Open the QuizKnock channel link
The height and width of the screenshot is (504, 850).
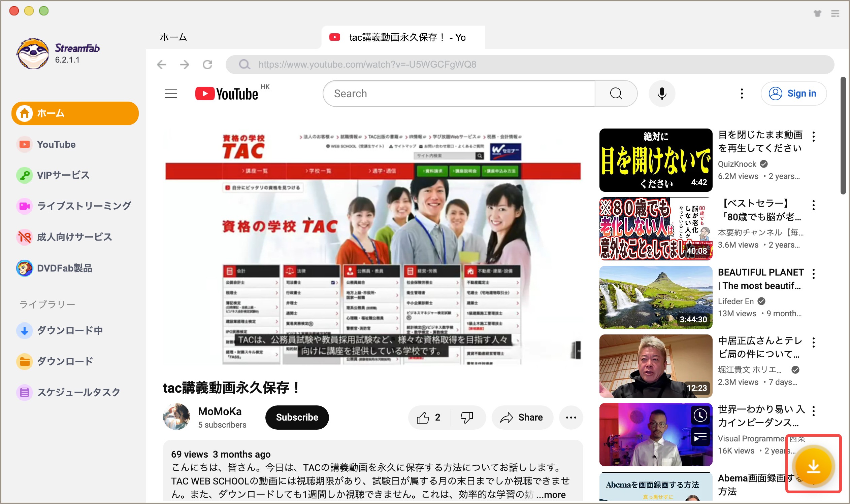[x=737, y=164]
